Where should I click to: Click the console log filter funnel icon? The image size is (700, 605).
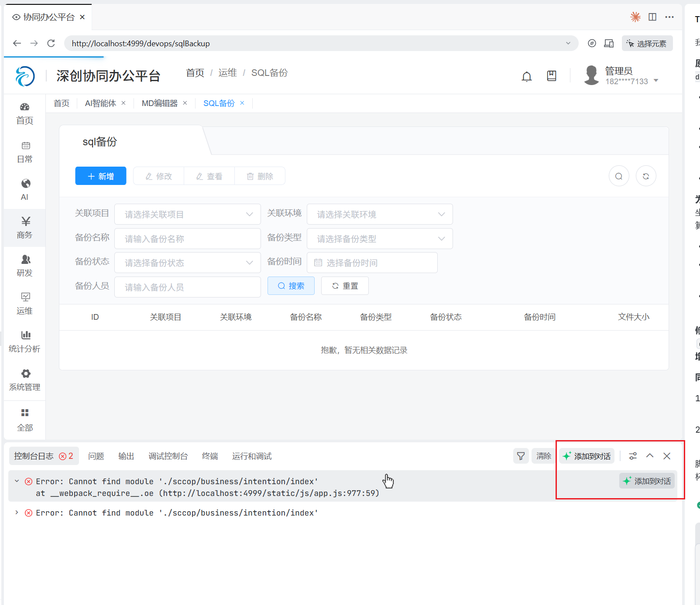tap(521, 456)
